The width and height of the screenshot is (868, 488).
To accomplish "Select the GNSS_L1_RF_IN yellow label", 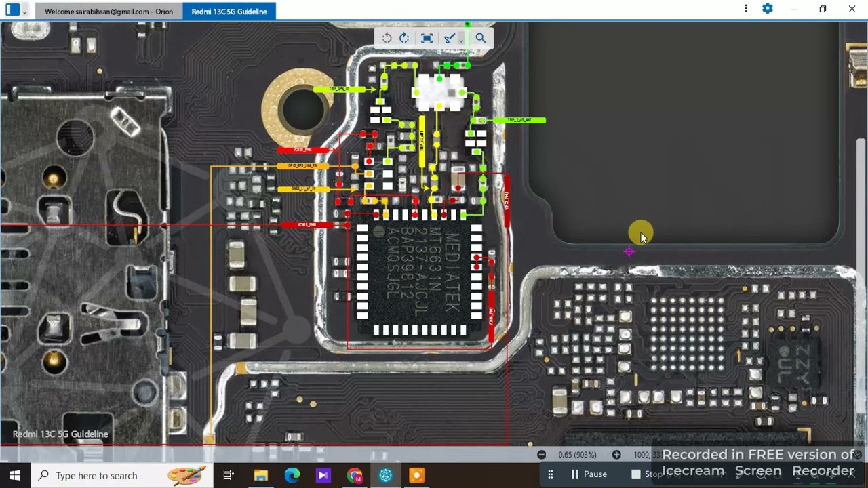I will click(x=303, y=189).
